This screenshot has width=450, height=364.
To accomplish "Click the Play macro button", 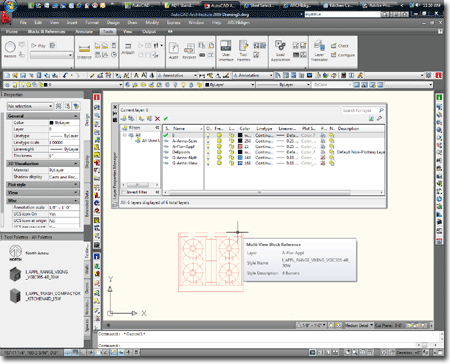I will 38,46.
